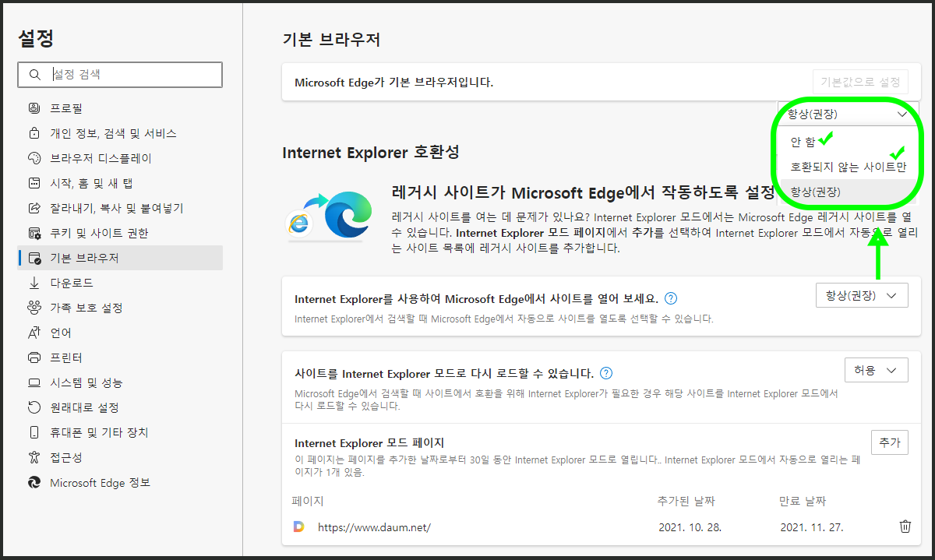Select 기본 브라우저 in sidebar

[x=121, y=258]
